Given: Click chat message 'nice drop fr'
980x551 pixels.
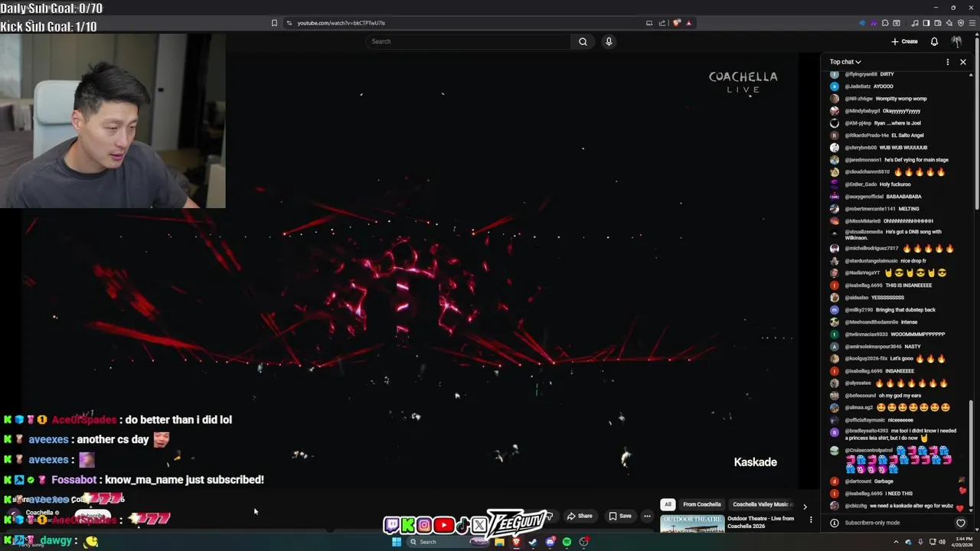Looking at the screenshot, I should point(913,261).
